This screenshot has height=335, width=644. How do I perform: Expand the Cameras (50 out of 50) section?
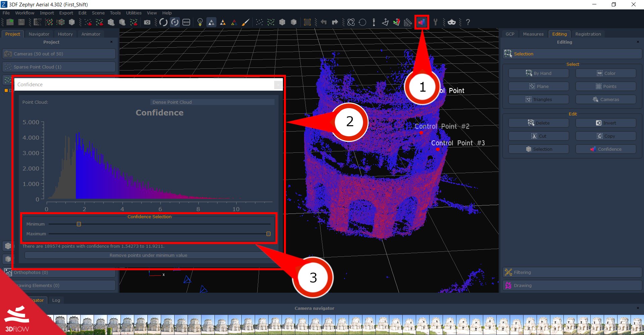[x=59, y=54]
